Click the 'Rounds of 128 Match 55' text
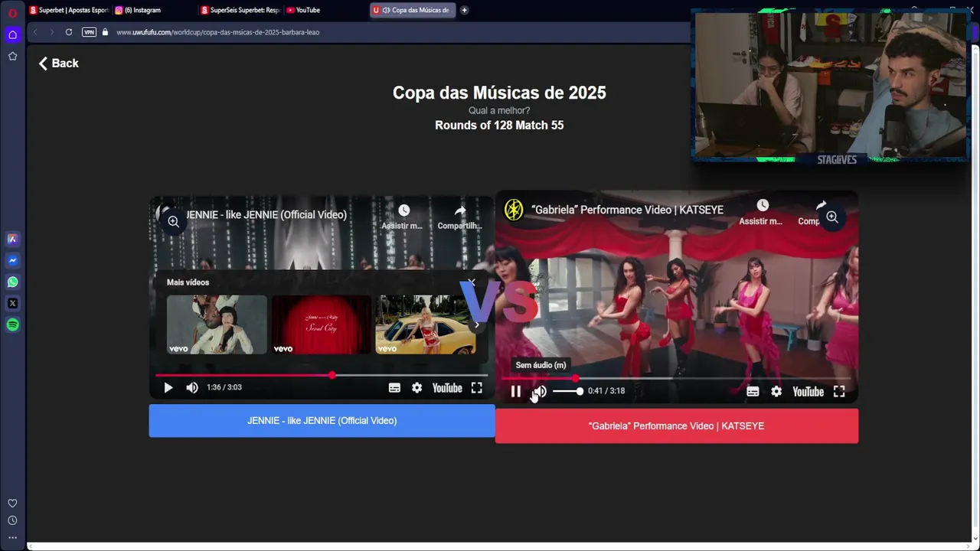This screenshot has height=551, width=980. [499, 126]
